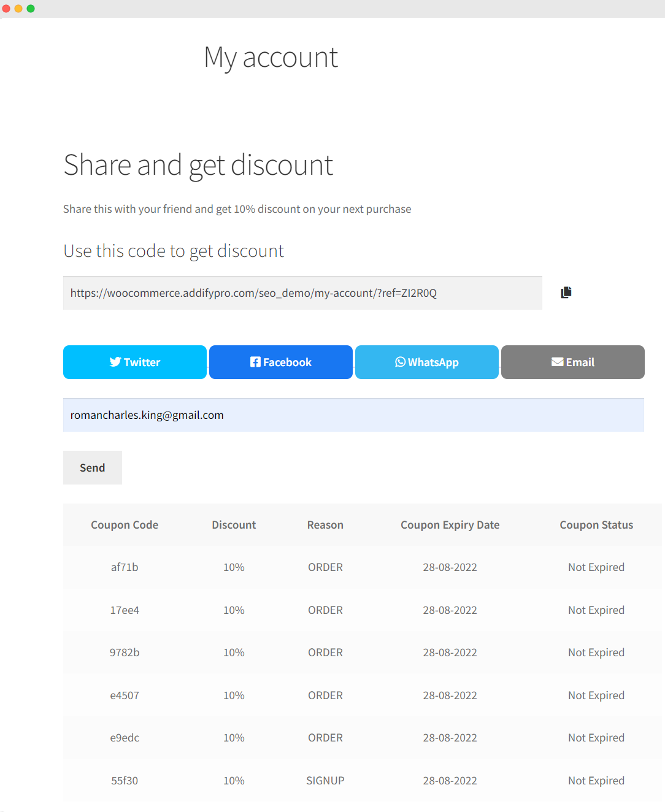Click the referral URL text field

[302, 293]
